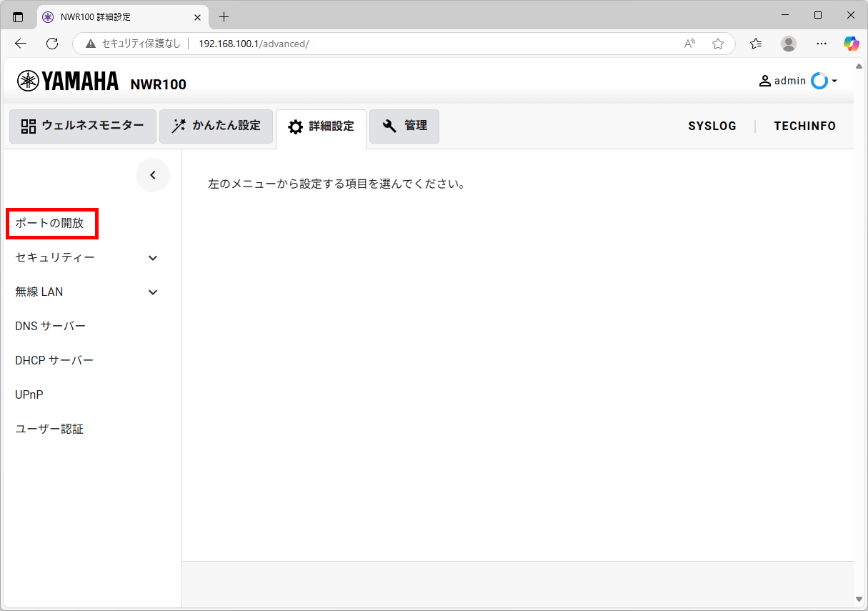Select ポートの開放 in left menu
This screenshot has width=868, height=611.
[x=50, y=223]
